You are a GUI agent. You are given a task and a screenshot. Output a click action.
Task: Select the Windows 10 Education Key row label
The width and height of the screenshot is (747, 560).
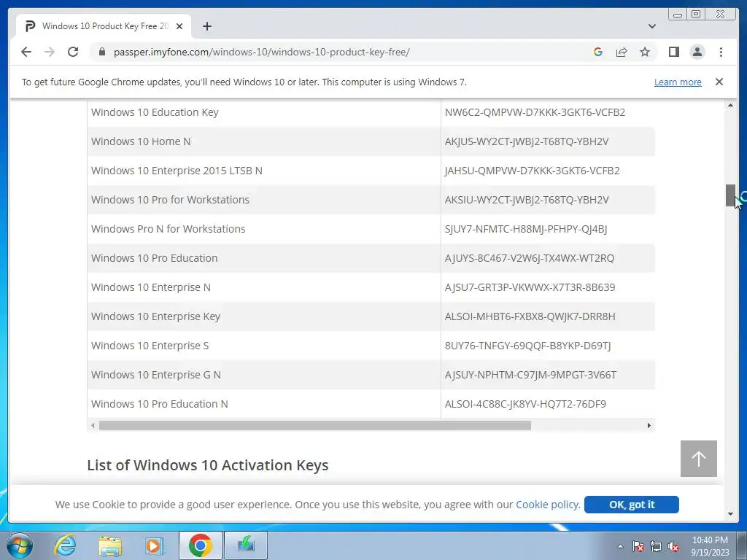click(155, 112)
